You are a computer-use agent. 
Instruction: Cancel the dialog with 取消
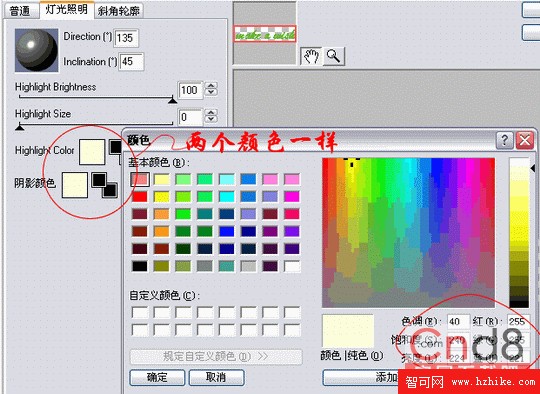pos(217,377)
